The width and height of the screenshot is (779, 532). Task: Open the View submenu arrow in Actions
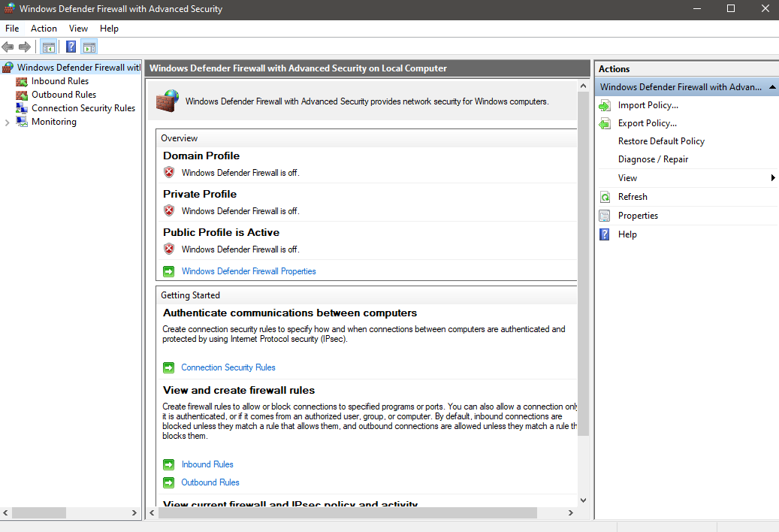coord(772,178)
